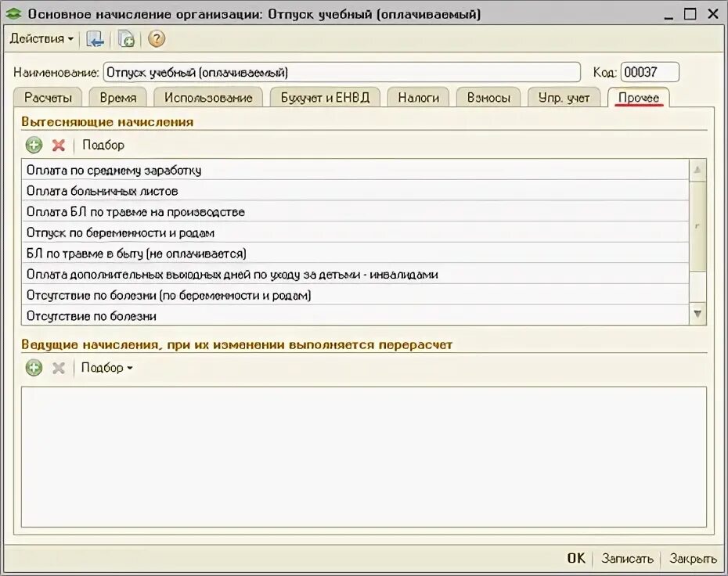Screen dimensions: 728x576
Task: Click Подбор in Вытесняющие начисления section
Action: pyautogui.click(x=103, y=146)
